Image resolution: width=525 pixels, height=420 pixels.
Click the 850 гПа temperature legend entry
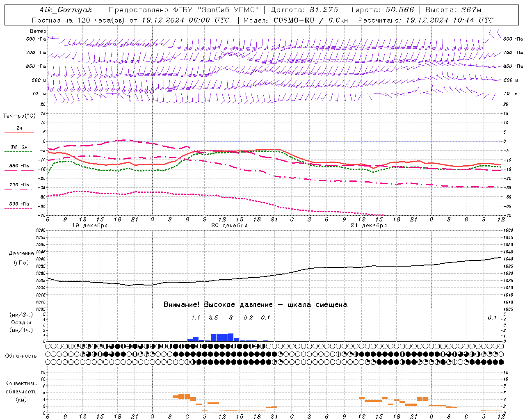point(19,166)
